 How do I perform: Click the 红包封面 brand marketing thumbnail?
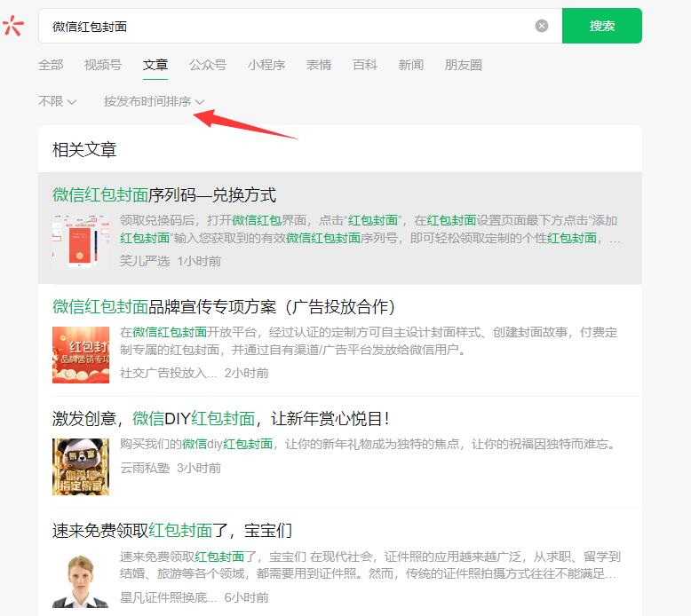81,355
